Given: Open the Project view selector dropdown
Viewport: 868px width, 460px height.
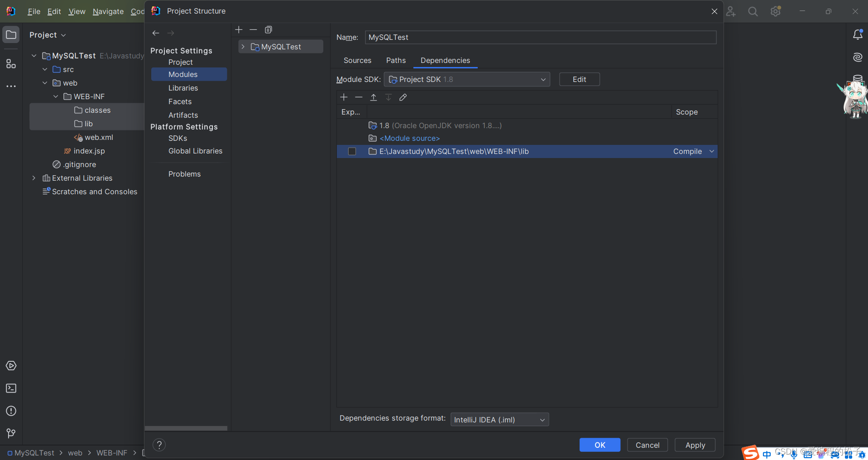Looking at the screenshot, I should (x=48, y=35).
